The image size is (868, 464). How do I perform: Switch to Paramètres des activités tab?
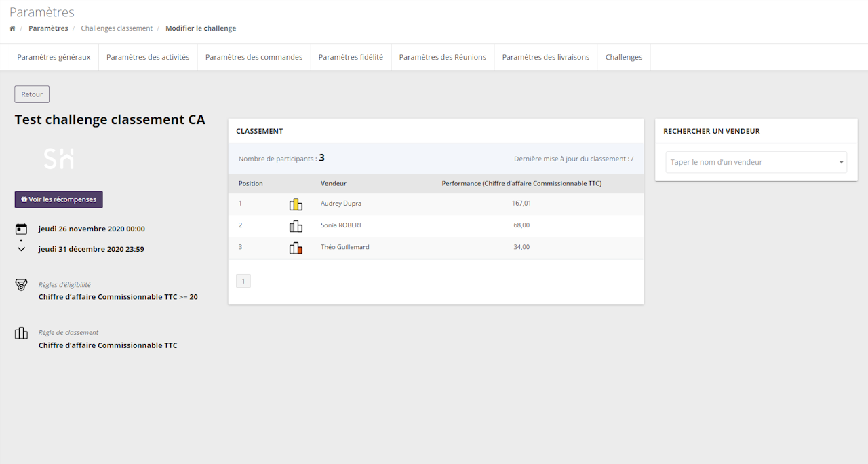click(148, 58)
